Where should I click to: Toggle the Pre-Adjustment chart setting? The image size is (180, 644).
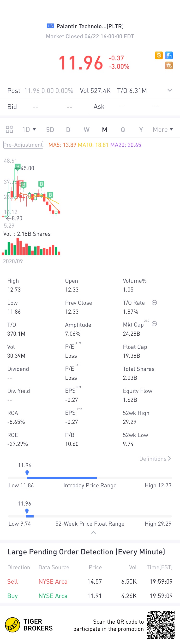23,145
